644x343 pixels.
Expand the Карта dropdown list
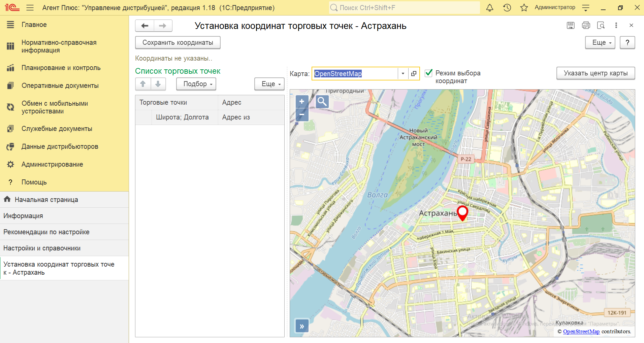click(403, 73)
